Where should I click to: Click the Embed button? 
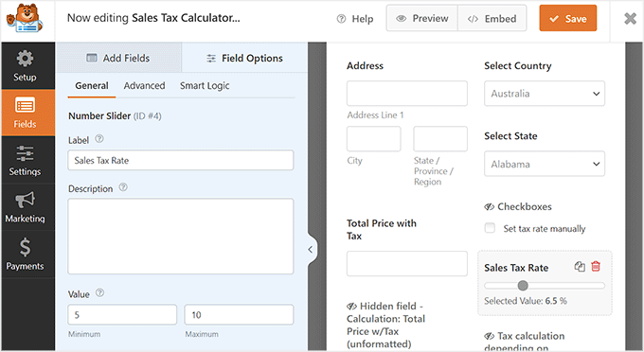click(x=492, y=18)
